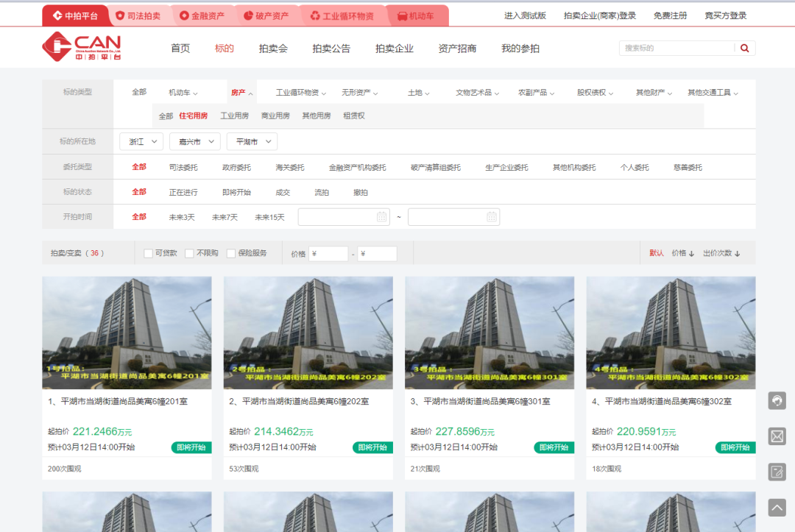Filter by 司法委托 entrust type
Image resolution: width=795 pixels, height=532 pixels.
(x=183, y=168)
